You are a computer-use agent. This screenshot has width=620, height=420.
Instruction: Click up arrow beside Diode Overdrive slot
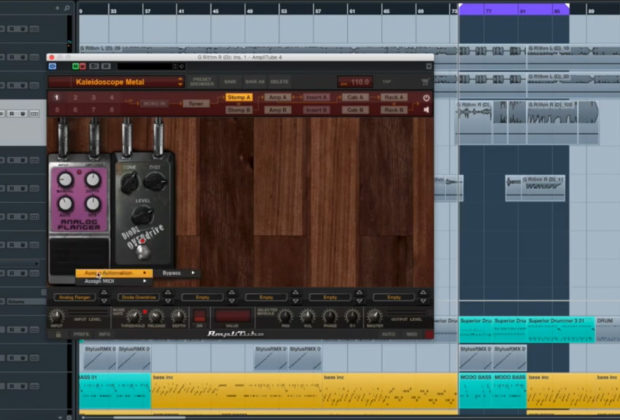pos(168,293)
